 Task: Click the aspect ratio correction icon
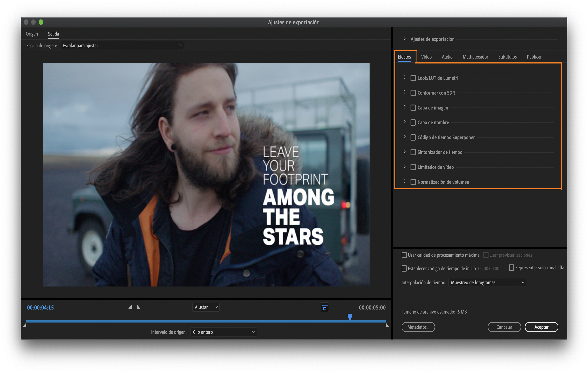click(325, 307)
